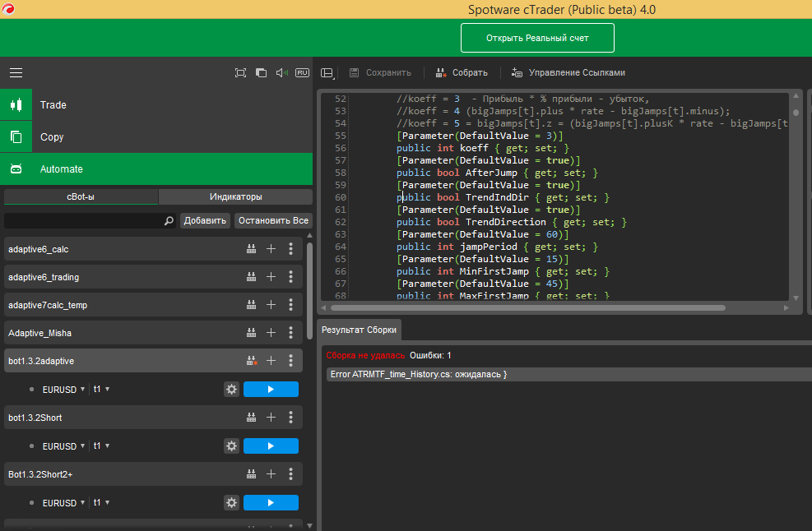Click the cTrader logo in title bar
Screen dimensions: 812x531
coord(8,9)
